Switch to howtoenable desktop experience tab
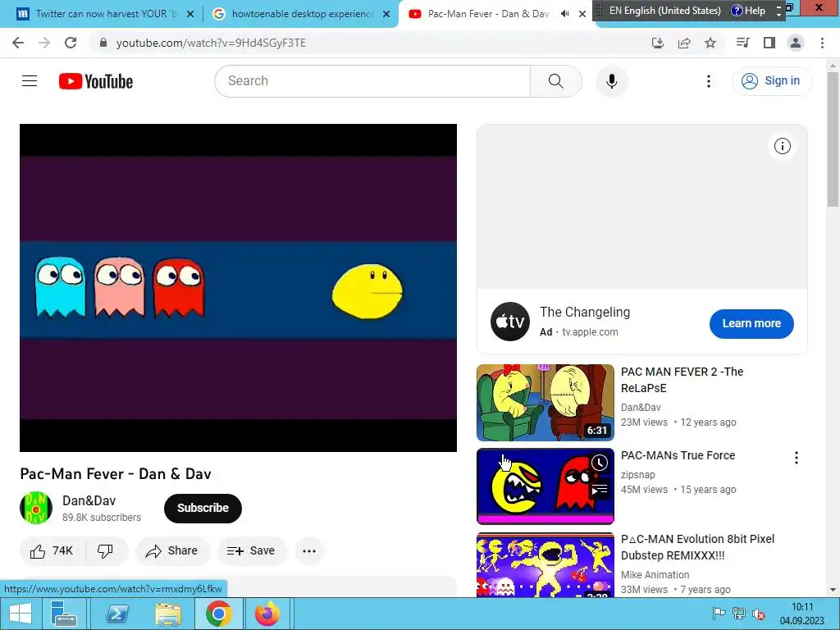Image resolution: width=840 pixels, height=630 pixels. [x=302, y=14]
